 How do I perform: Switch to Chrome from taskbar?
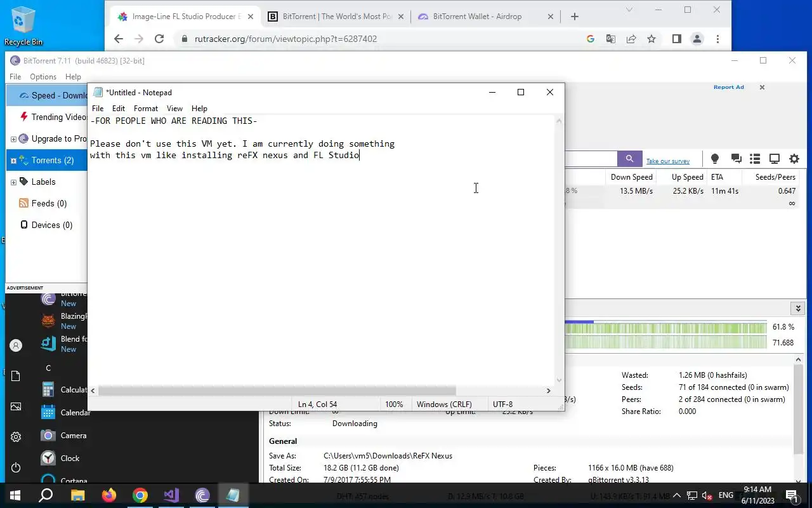140,495
